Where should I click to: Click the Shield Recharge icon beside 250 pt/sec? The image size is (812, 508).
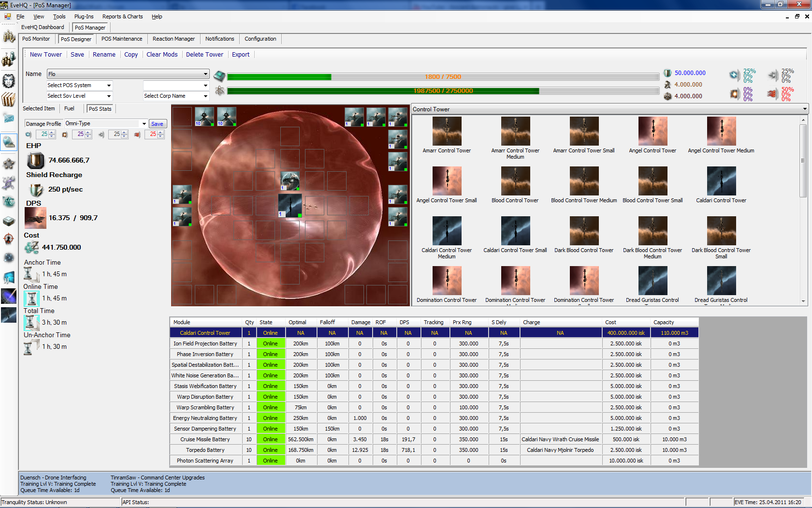point(36,190)
